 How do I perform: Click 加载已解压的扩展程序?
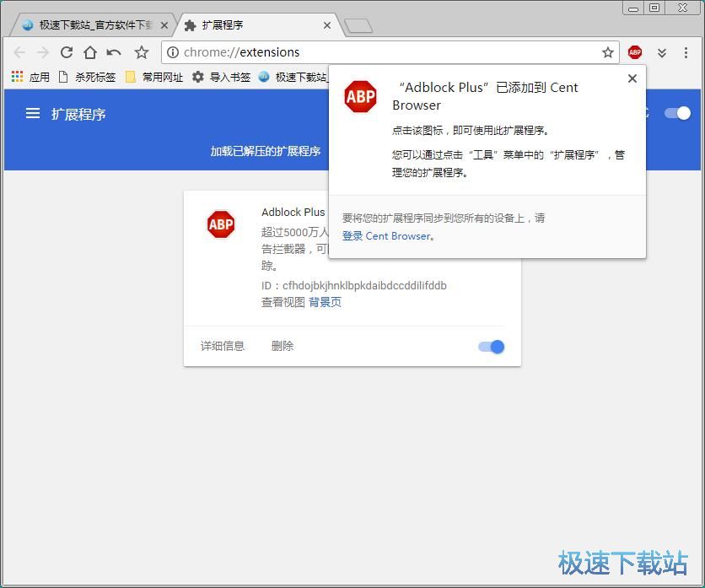pyautogui.click(x=266, y=151)
